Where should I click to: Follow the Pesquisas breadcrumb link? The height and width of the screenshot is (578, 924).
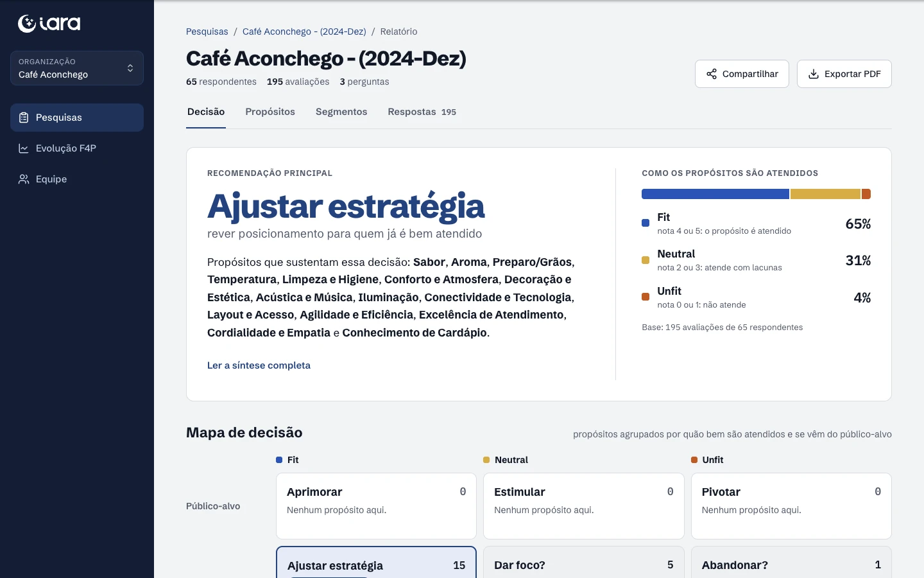click(x=207, y=31)
